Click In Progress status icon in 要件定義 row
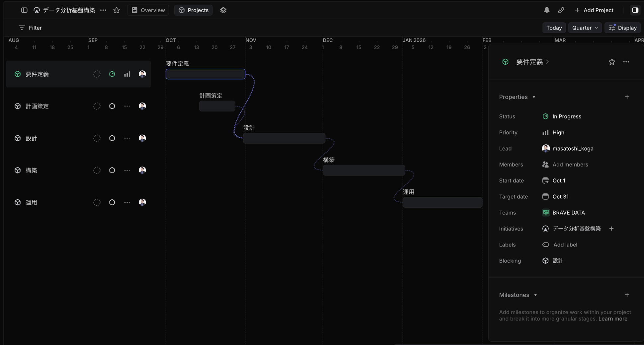The width and height of the screenshot is (644, 345). tap(112, 74)
